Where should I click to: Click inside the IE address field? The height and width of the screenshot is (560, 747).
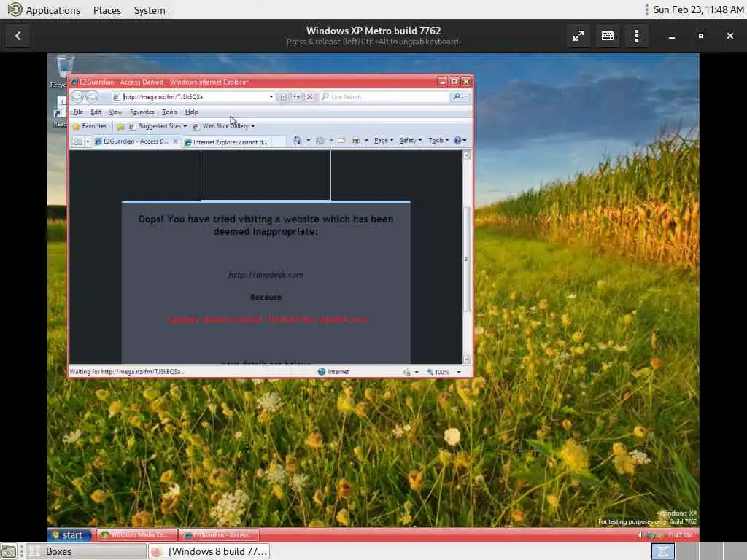point(193,97)
